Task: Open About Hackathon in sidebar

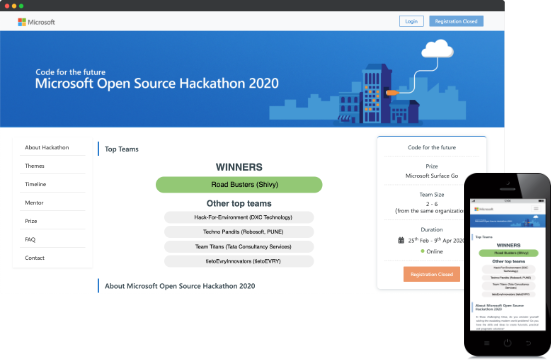Action: click(47, 147)
